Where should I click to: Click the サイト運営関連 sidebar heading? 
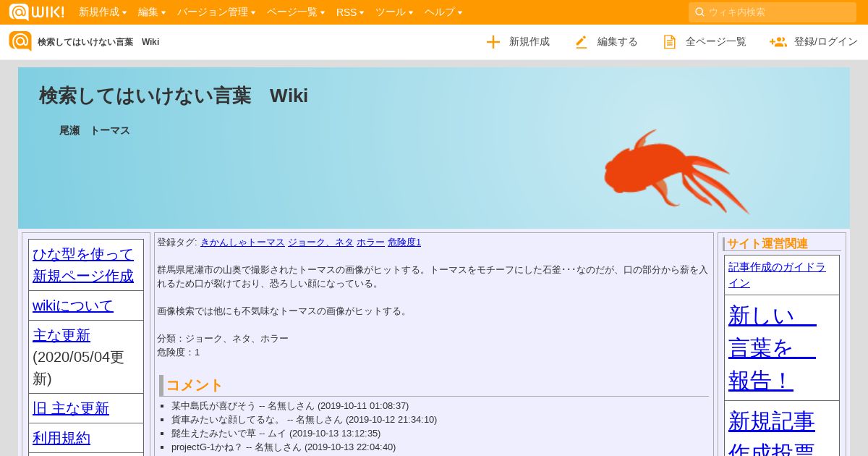pyautogui.click(x=767, y=244)
